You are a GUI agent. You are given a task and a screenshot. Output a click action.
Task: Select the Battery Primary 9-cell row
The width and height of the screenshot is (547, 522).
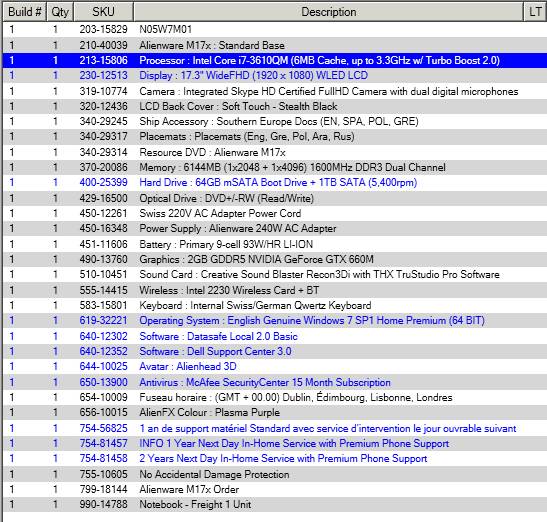click(x=275, y=244)
